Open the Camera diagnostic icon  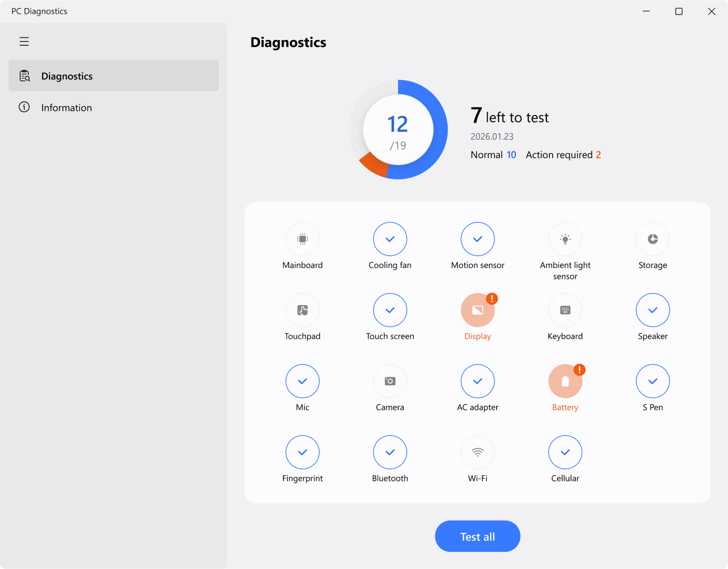(390, 381)
